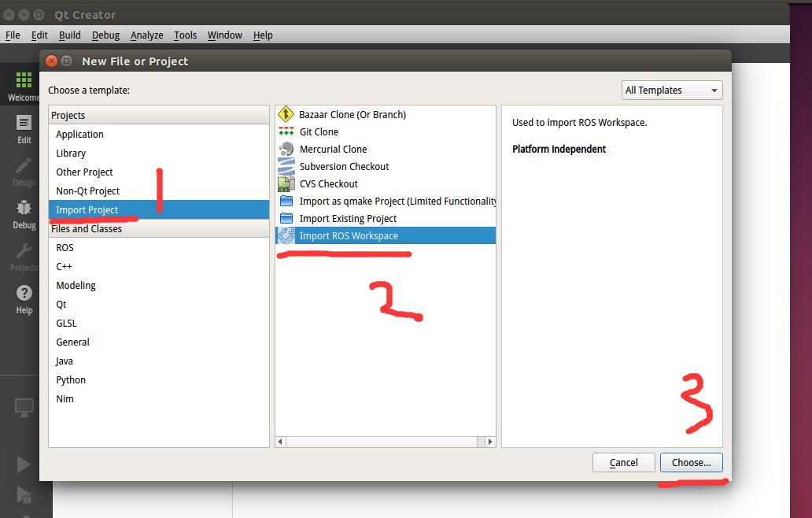Select ROS files category
The image size is (812, 518).
(159, 248)
